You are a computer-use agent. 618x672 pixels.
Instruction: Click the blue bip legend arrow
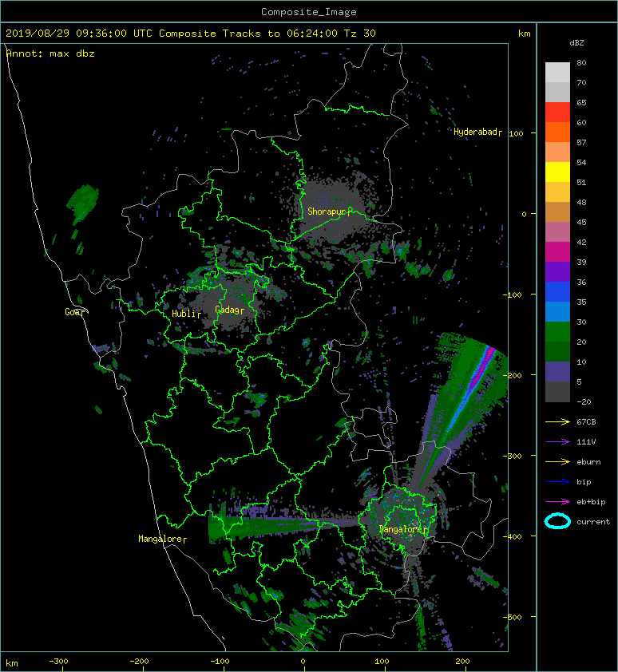coord(557,482)
